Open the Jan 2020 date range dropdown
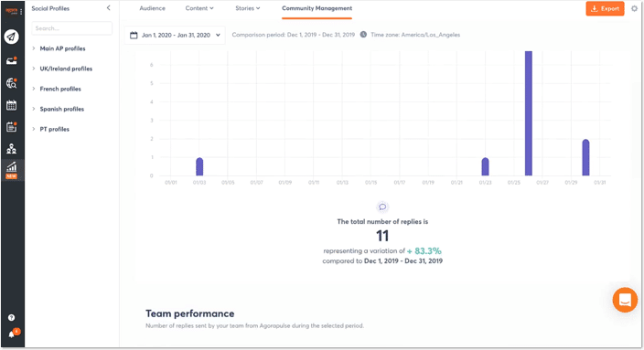The width and height of the screenshot is (644, 350). point(175,36)
